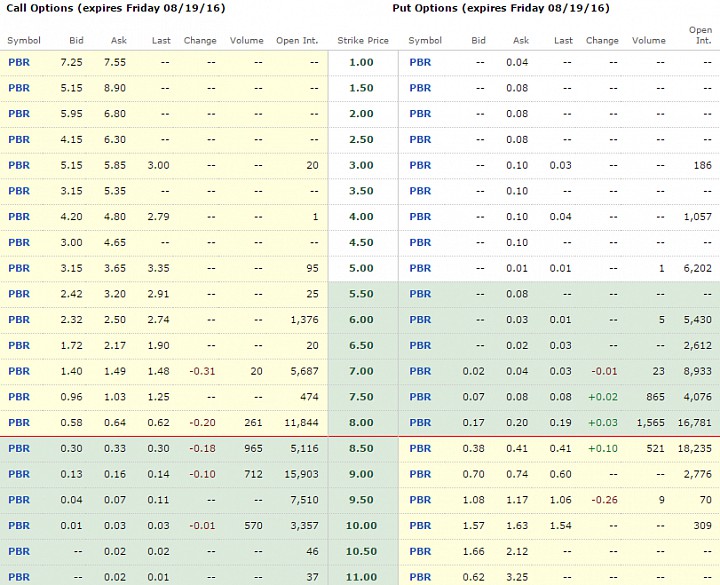720x585 pixels.
Task: Click the call open interest 11,844
Action: (301, 422)
